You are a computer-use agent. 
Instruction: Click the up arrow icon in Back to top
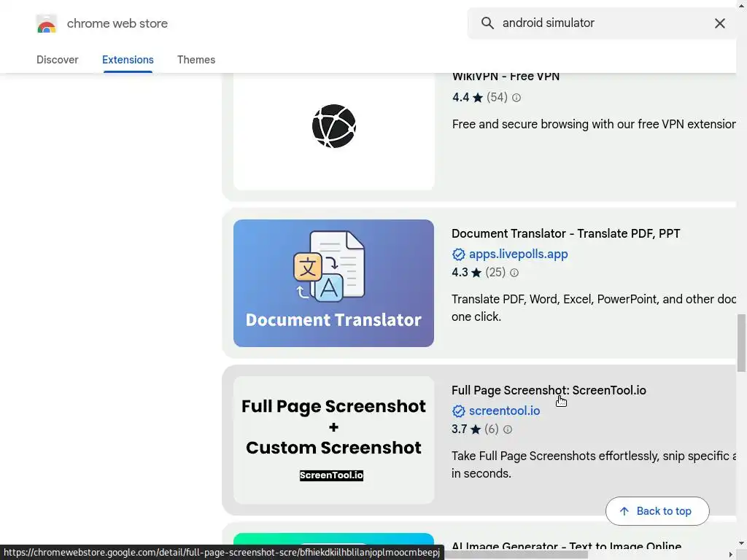click(x=624, y=511)
